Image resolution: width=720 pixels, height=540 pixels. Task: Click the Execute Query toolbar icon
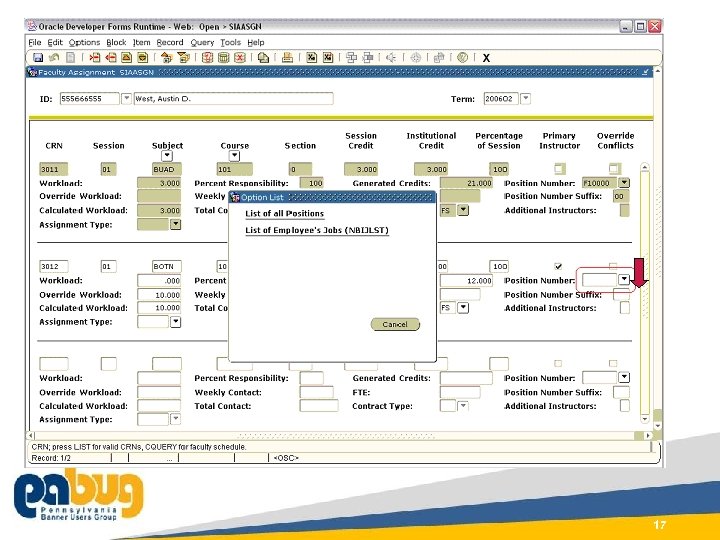[x=224, y=57]
